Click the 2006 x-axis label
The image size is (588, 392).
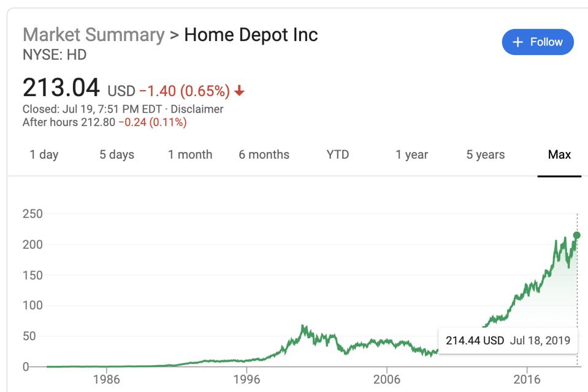coord(386,377)
